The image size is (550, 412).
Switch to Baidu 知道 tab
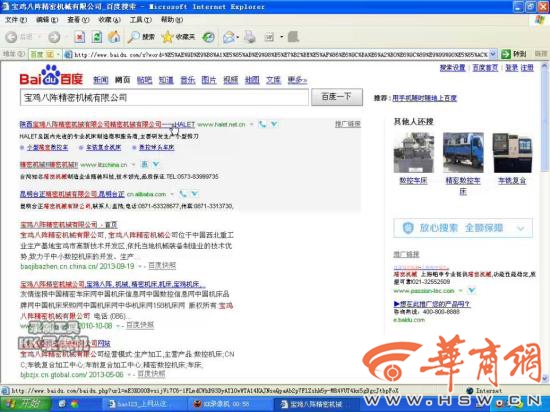pyautogui.click(x=166, y=80)
